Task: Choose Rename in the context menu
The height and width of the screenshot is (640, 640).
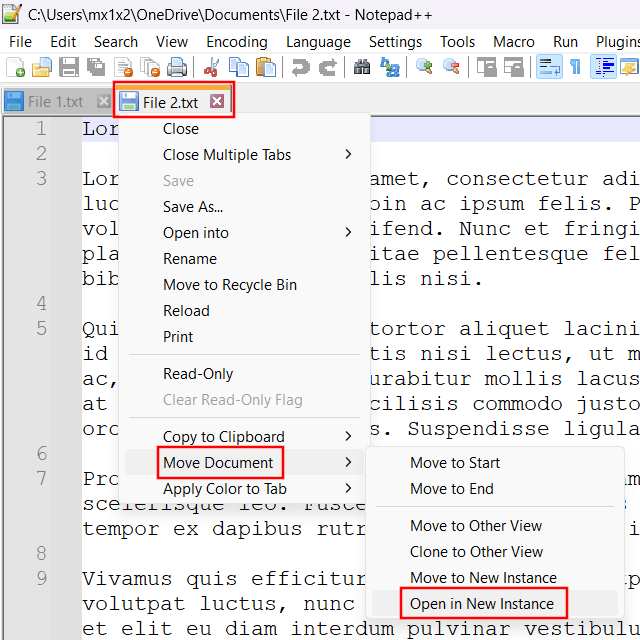Action: point(244,259)
